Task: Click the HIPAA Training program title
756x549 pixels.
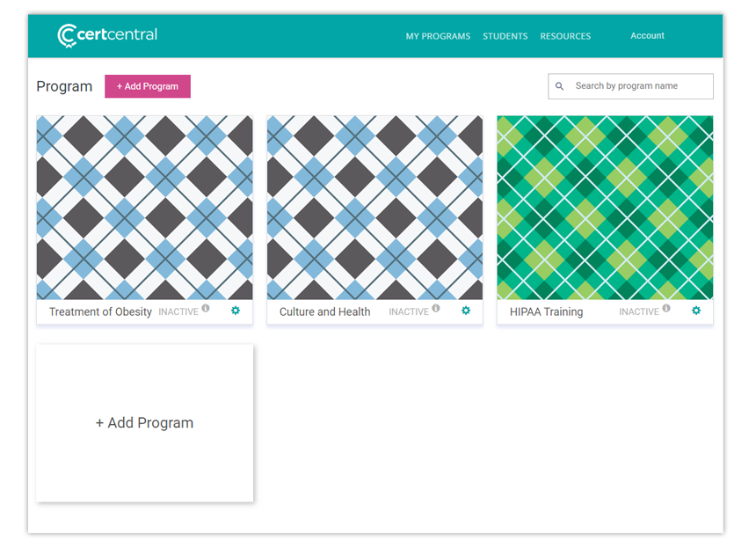Action: [x=546, y=311]
